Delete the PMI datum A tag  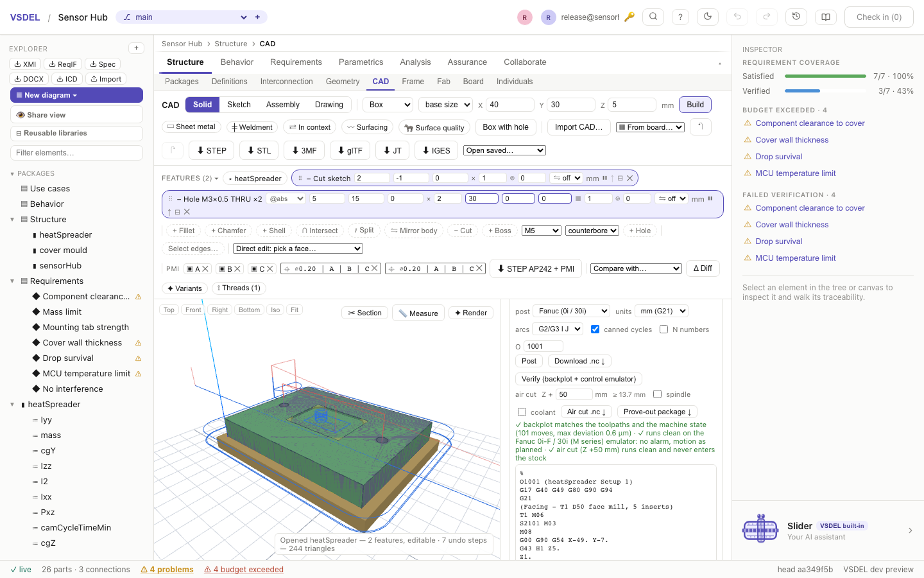point(205,269)
